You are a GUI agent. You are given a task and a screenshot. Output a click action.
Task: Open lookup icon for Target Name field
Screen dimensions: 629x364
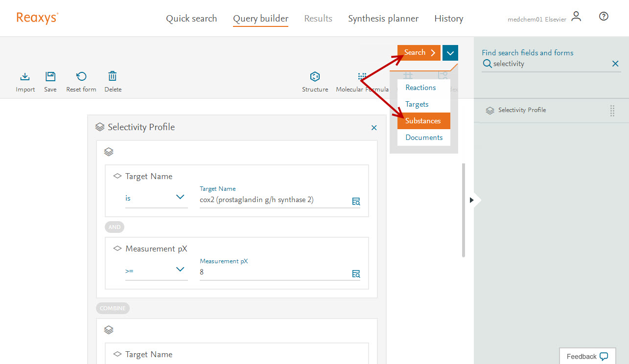(x=356, y=201)
